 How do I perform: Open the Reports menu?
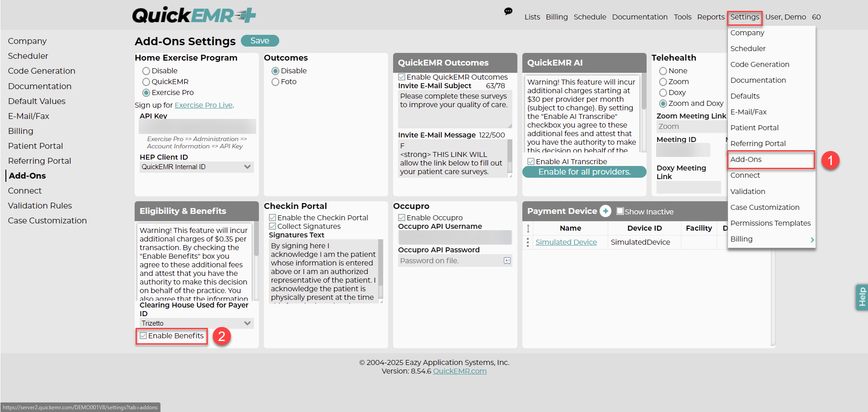[x=711, y=17]
